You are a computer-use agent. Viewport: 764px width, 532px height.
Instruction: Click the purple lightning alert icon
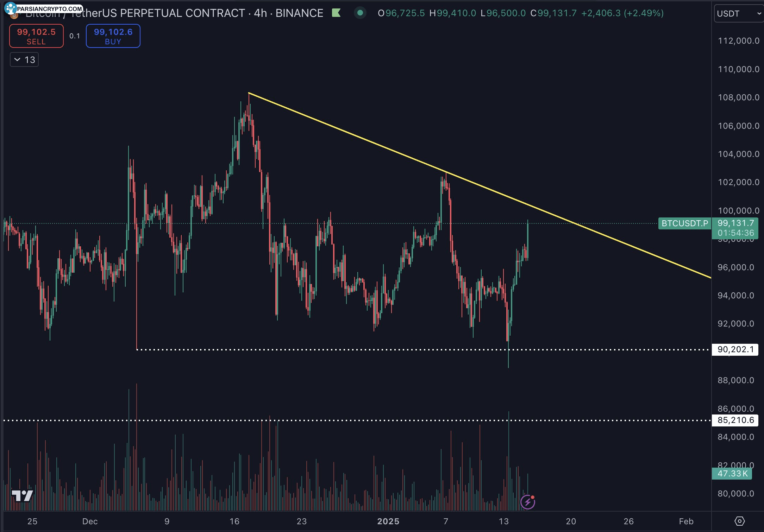click(x=528, y=502)
